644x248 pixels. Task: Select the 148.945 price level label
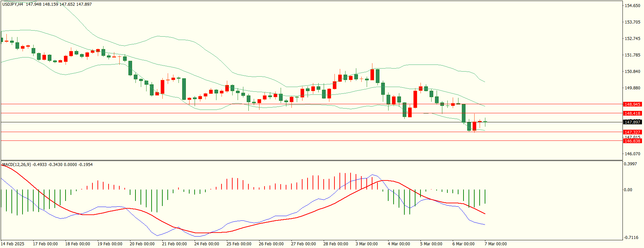pyautogui.click(x=632, y=105)
